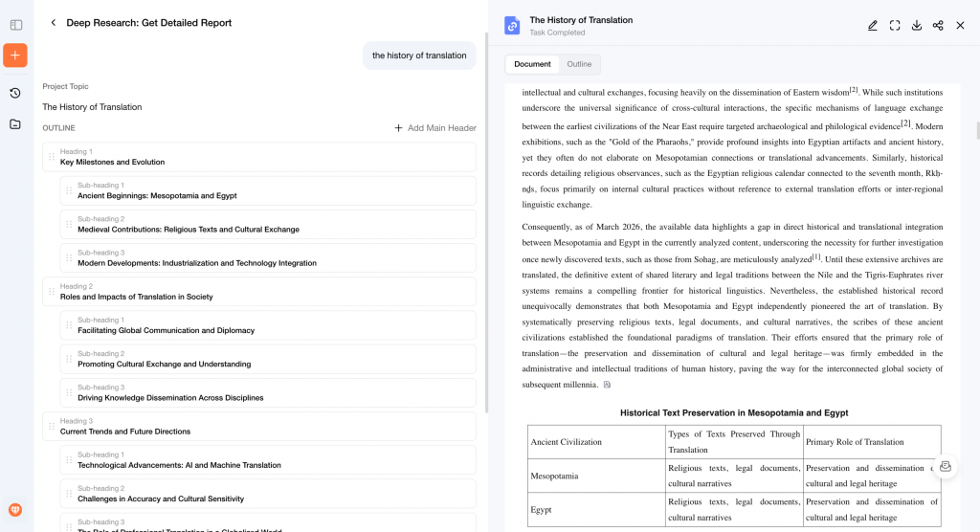Share the document via the share icon
Screen dimensions: 980x532
(x=938, y=26)
